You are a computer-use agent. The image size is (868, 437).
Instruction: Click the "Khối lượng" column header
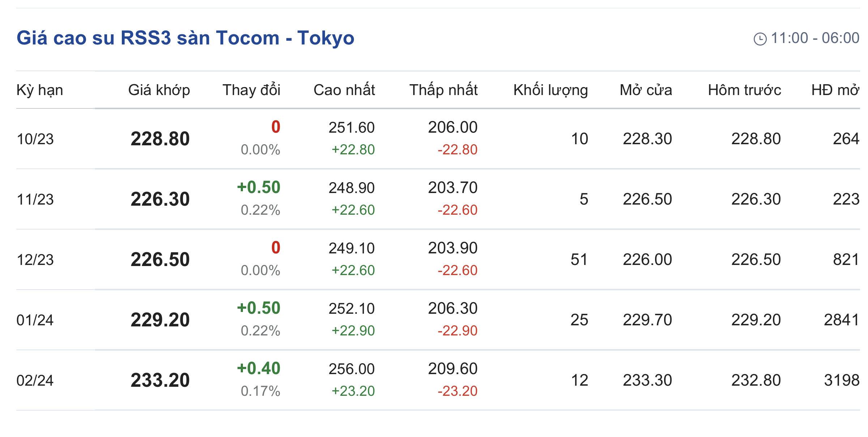550,90
